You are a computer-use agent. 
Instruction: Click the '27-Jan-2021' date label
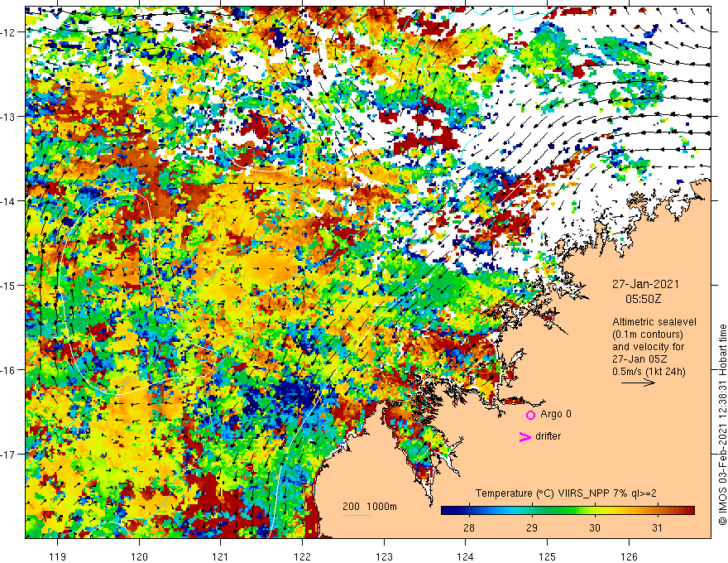tap(645, 284)
